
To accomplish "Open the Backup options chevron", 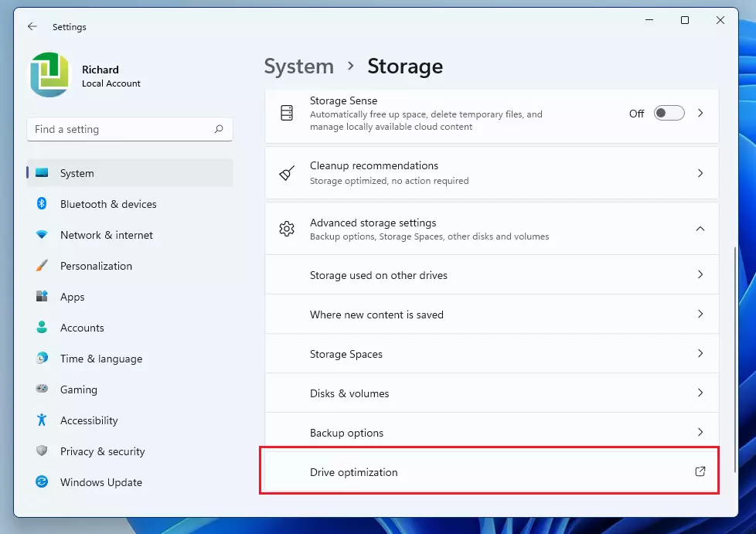I will click(x=700, y=432).
